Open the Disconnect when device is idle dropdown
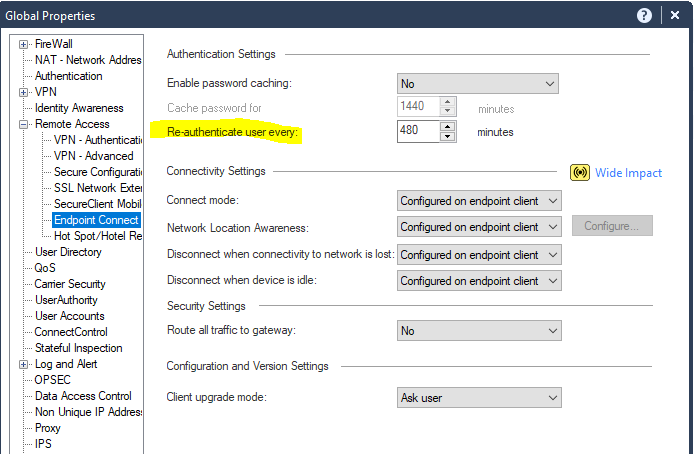Screen dimensions: 694x454 (x=479, y=281)
